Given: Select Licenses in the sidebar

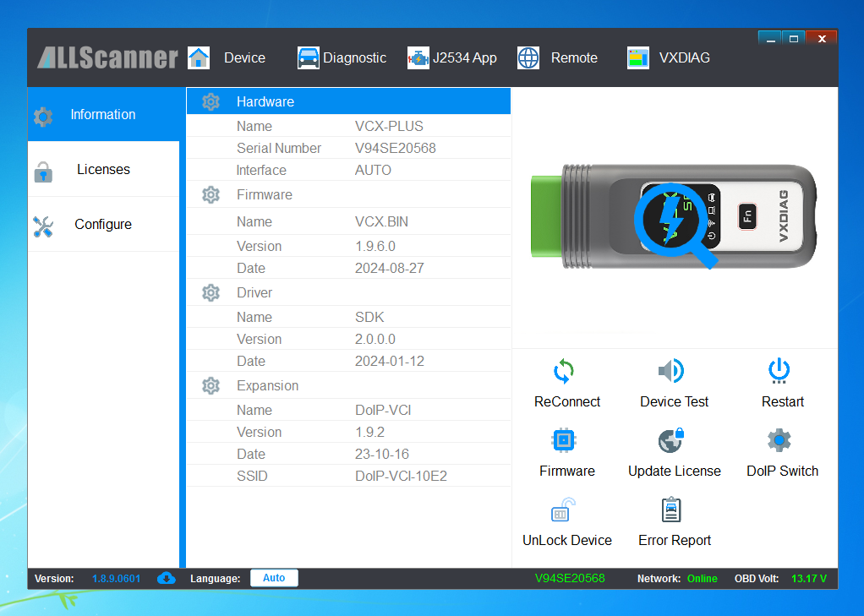Looking at the screenshot, I should [103, 170].
